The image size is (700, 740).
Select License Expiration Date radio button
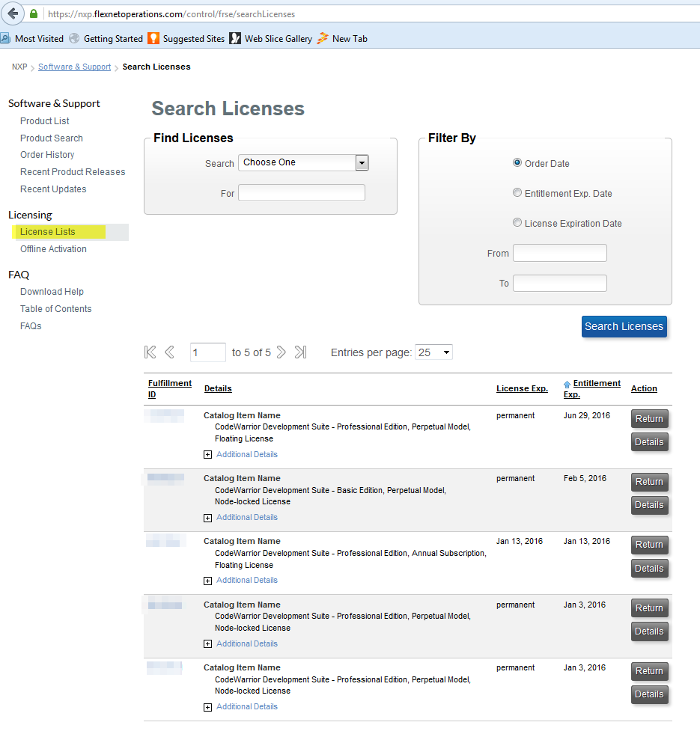[x=517, y=222]
